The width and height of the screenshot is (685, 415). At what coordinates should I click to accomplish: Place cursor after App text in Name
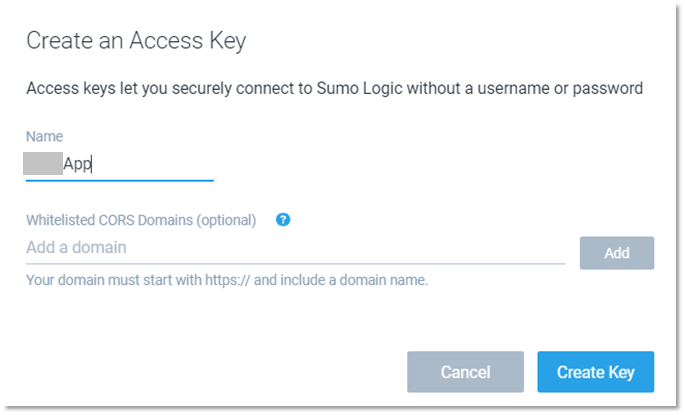(x=92, y=164)
